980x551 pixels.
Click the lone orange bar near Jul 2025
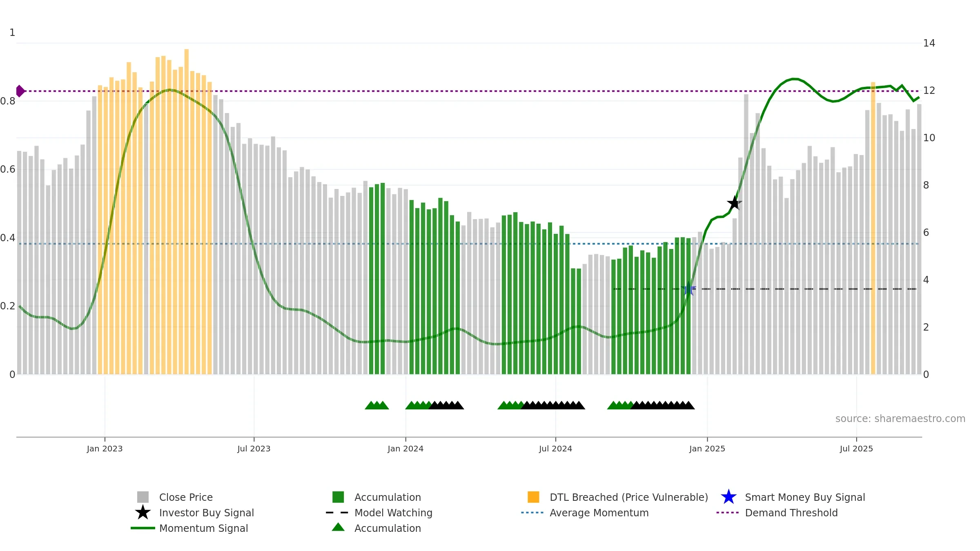coord(873,228)
